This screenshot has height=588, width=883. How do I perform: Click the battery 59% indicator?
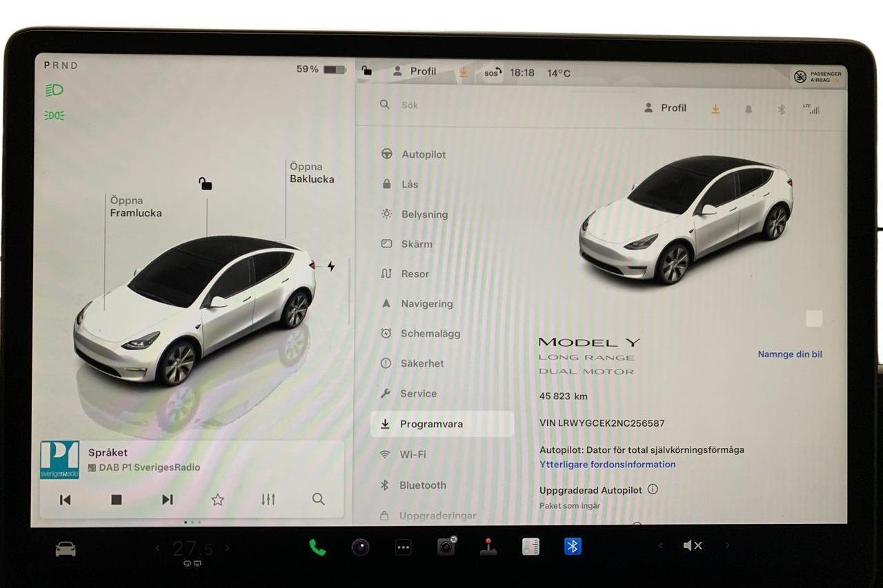tap(321, 70)
